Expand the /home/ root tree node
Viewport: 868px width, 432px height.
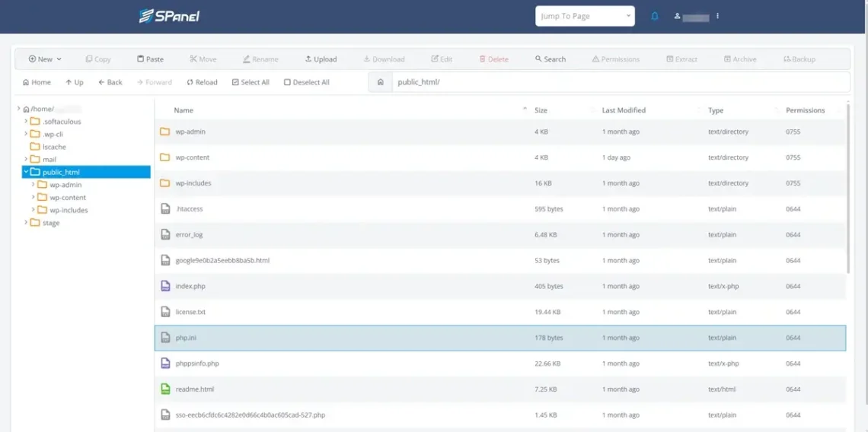19,109
